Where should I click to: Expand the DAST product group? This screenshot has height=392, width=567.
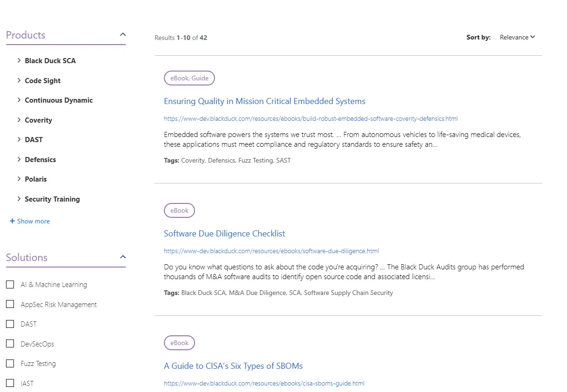click(19, 139)
